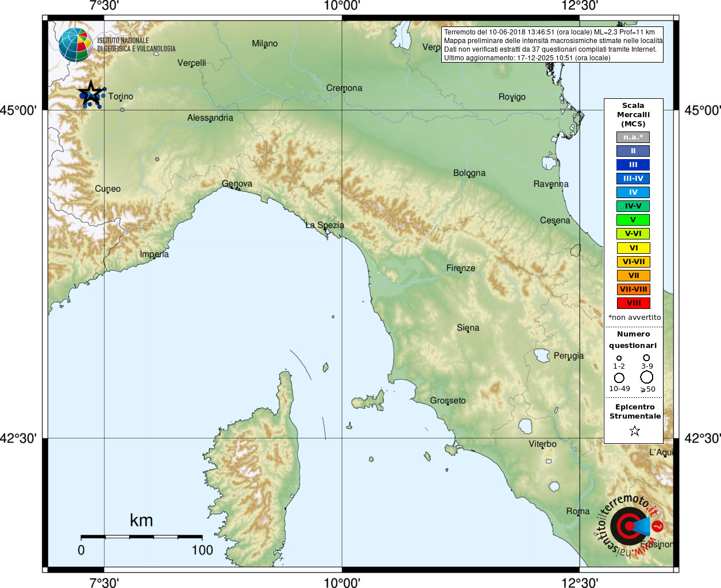Select the V-VI yellow-green swatch
The image size is (721, 588).
point(633,234)
